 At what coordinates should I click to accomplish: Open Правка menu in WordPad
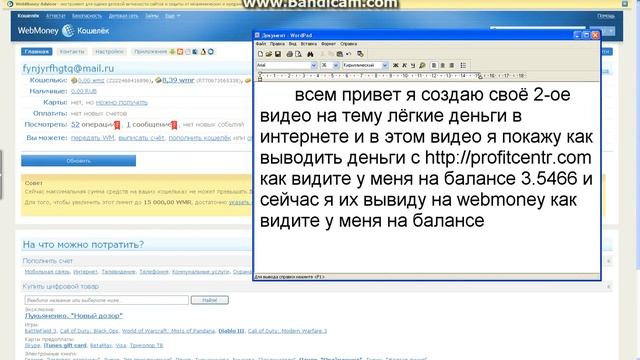(x=277, y=44)
